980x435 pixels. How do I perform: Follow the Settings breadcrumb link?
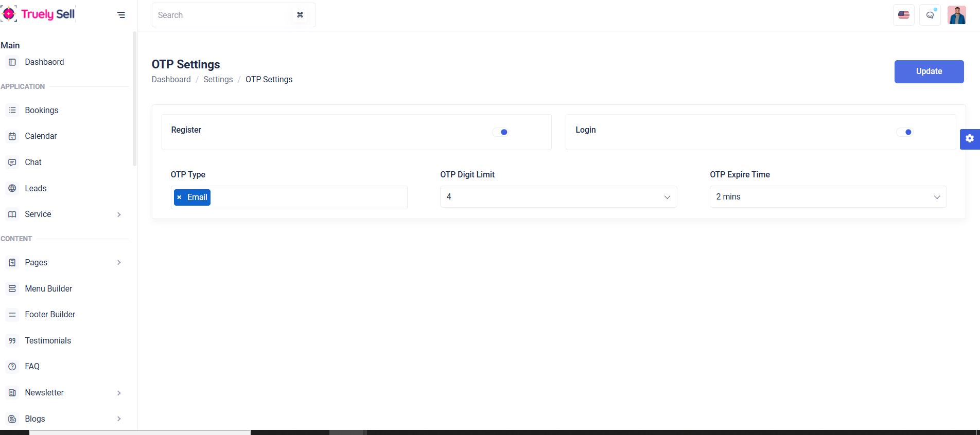coord(218,79)
